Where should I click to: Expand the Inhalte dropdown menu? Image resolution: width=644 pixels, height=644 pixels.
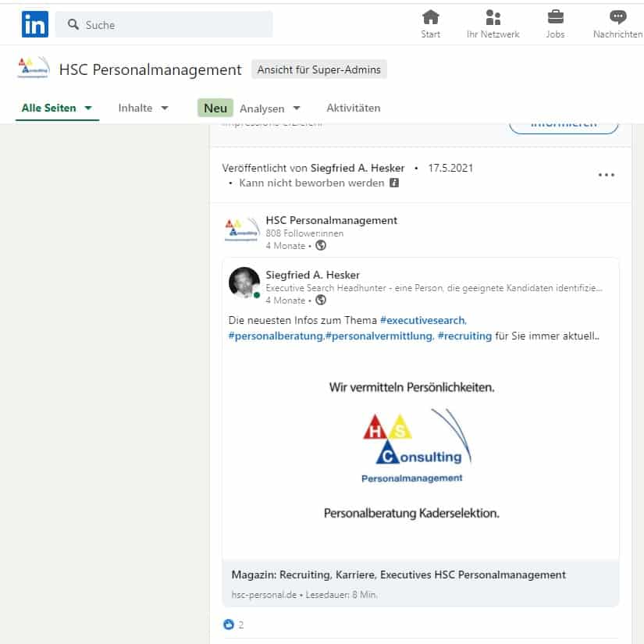(144, 108)
